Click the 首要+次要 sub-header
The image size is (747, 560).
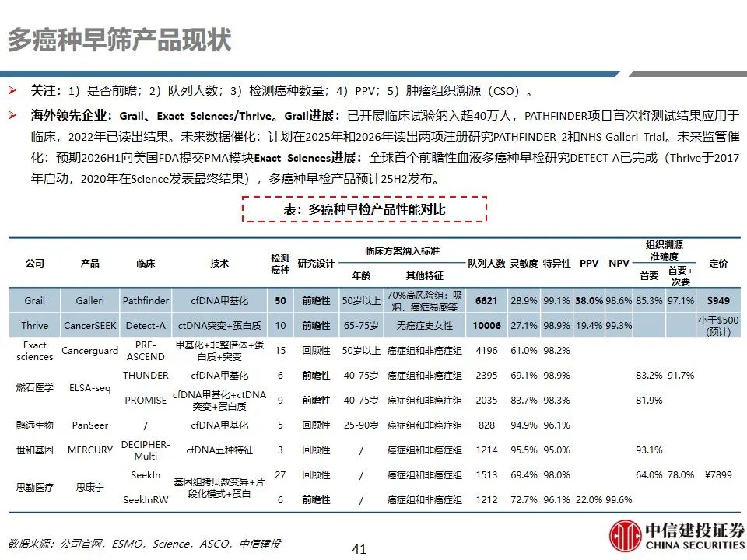click(680, 275)
